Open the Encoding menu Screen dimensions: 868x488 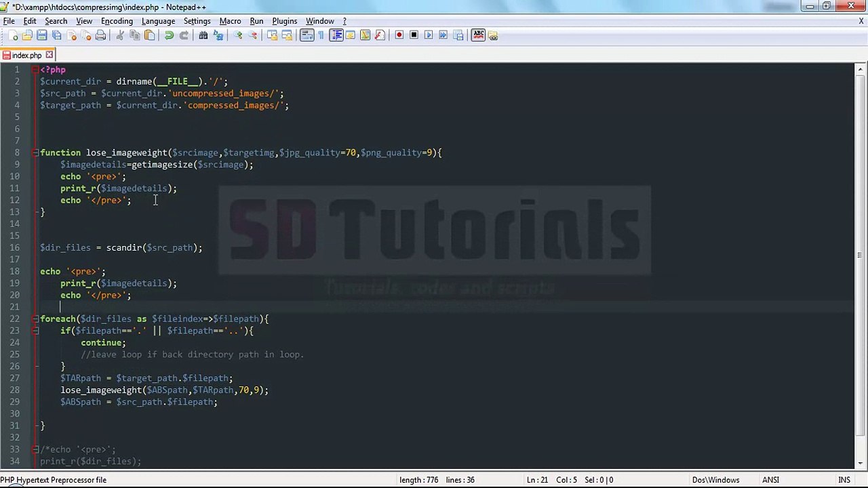(117, 21)
